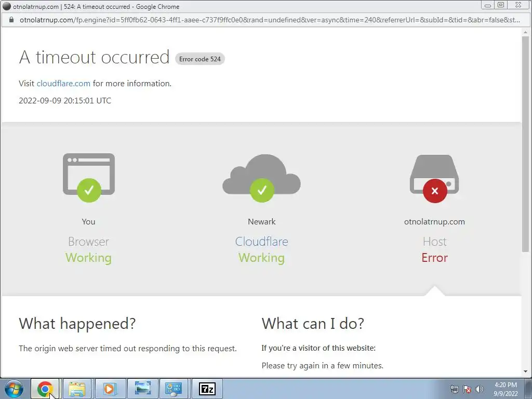Click 'If you're a visitor of this website:' text
The width and height of the screenshot is (532, 399).
[x=318, y=348]
